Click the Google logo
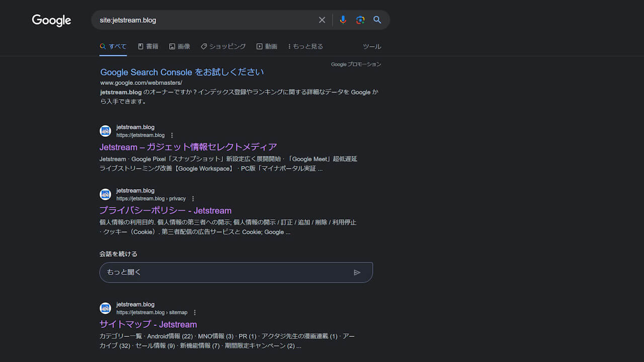The height and width of the screenshot is (362, 644). coord(51,20)
